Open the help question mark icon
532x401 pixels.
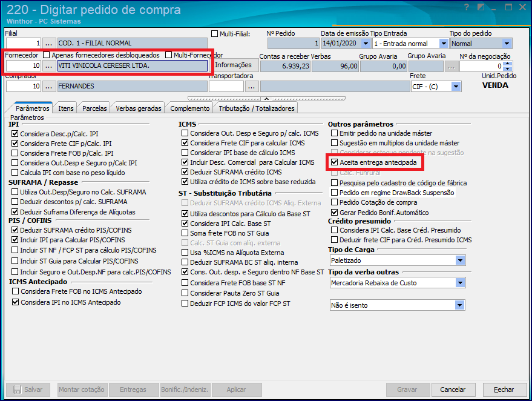[x=467, y=7]
